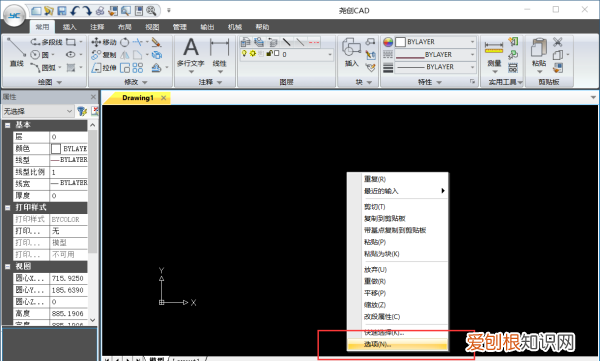Close the 属性 properties panel

[93, 96]
